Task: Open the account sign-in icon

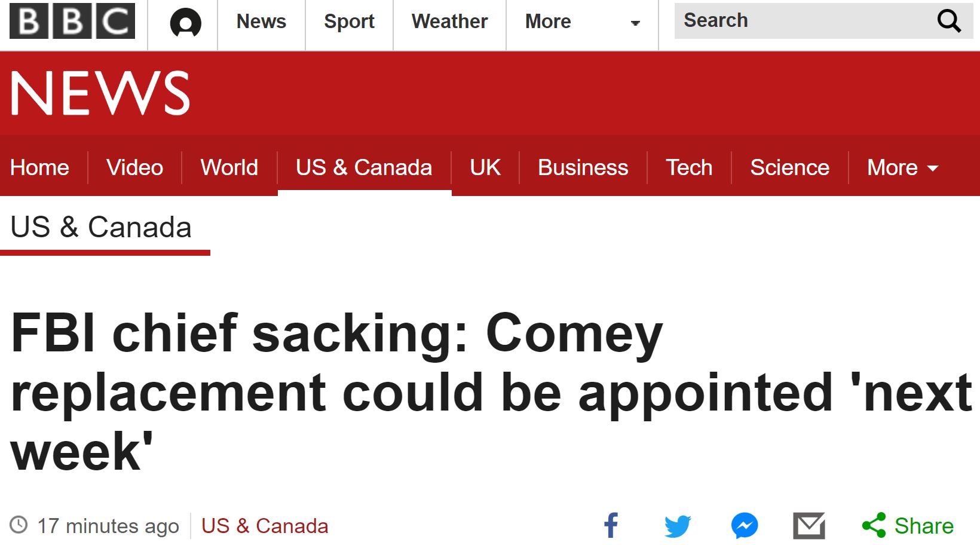Action: 185,23
